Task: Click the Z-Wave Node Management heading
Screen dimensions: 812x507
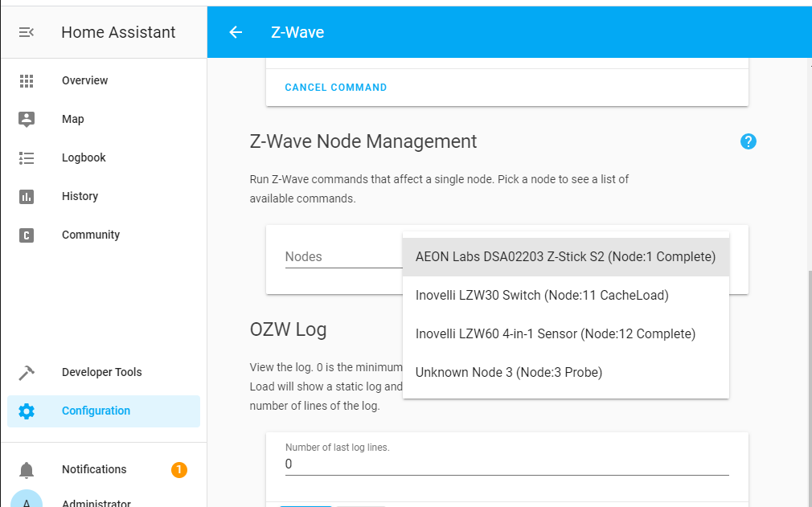Action: coord(363,141)
